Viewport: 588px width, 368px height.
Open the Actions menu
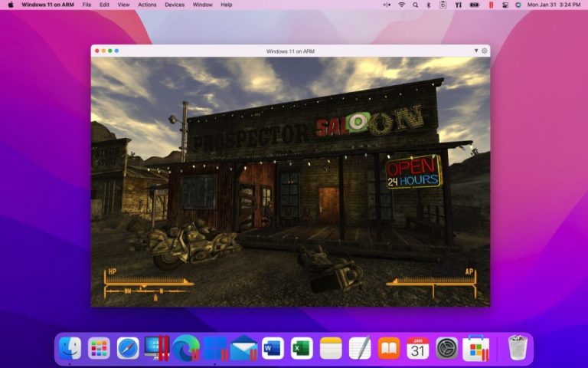coord(147,5)
